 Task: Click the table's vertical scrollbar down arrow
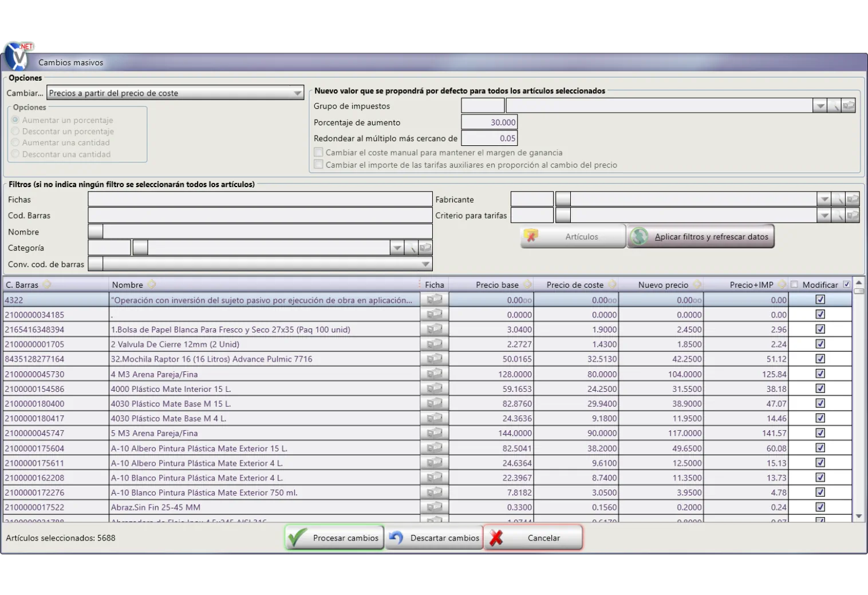pyautogui.click(x=858, y=516)
